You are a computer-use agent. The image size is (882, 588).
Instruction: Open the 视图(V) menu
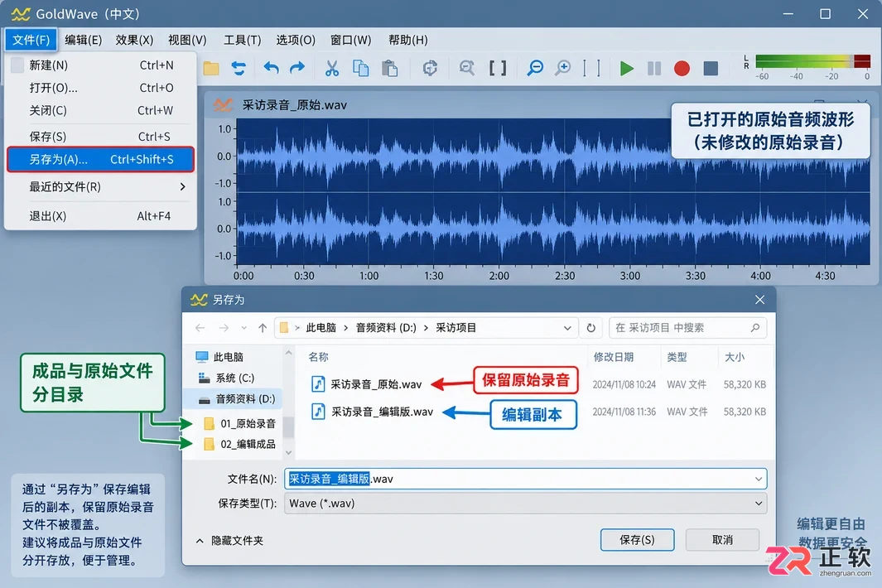pos(187,40)
